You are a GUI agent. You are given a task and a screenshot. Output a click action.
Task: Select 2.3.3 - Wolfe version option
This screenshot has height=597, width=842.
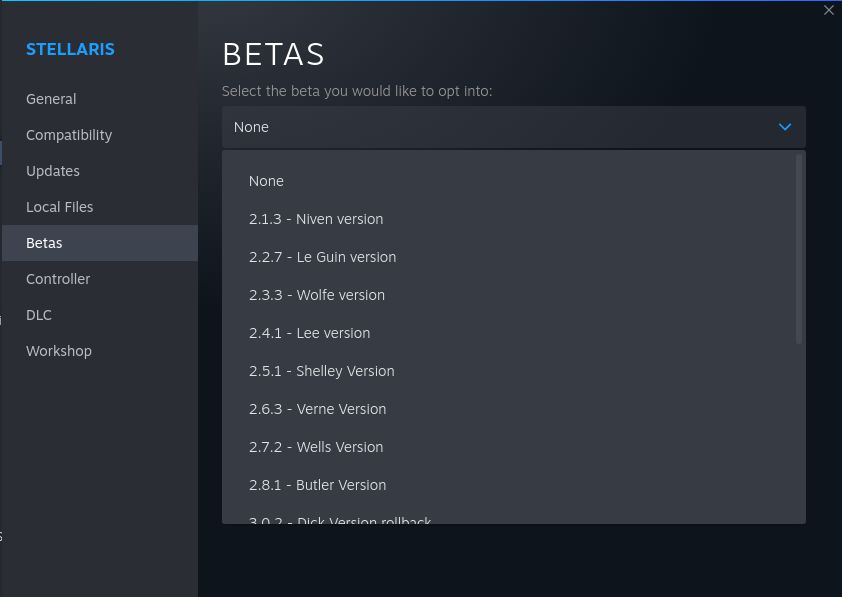coord(317,295)
